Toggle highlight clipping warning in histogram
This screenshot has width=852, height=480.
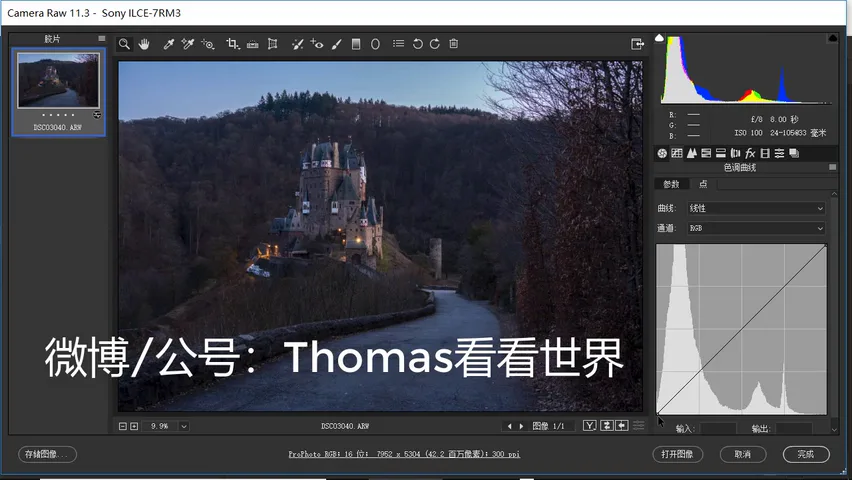click(832, 38)
